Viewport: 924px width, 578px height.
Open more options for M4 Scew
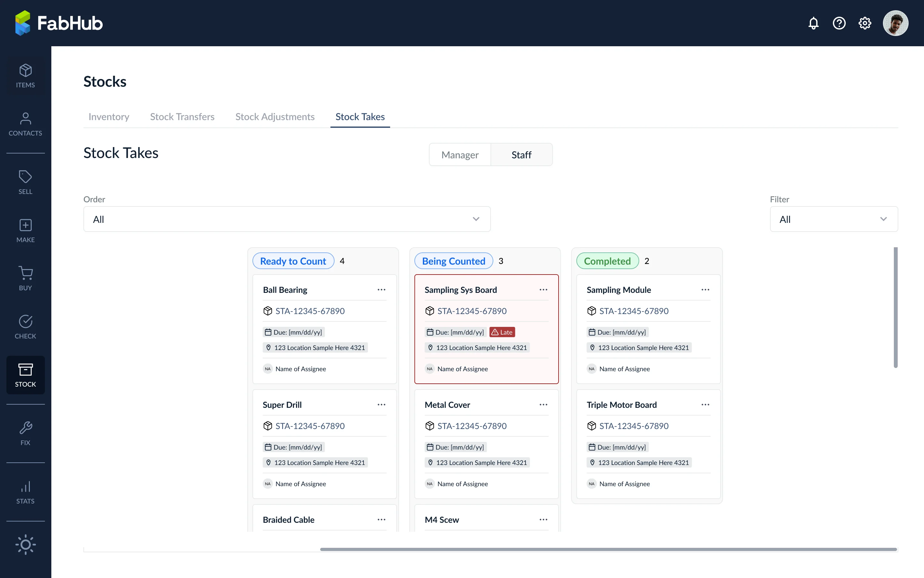point(543,520)
